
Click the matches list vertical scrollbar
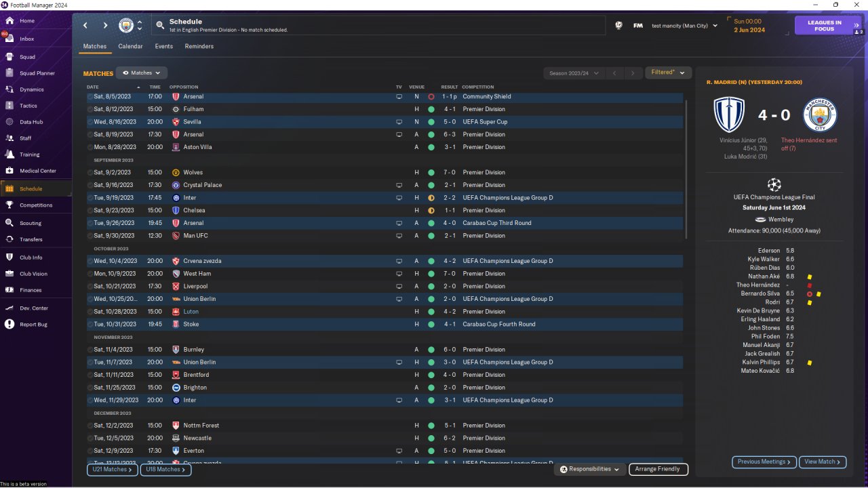click(x=688, y=169)
